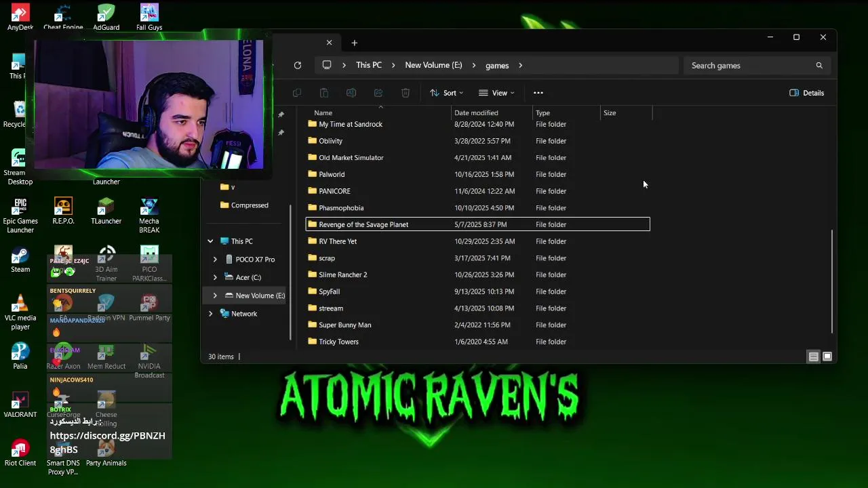Open Steam desktop icon
Screen dimensions: 868x488
coord(20,260)
